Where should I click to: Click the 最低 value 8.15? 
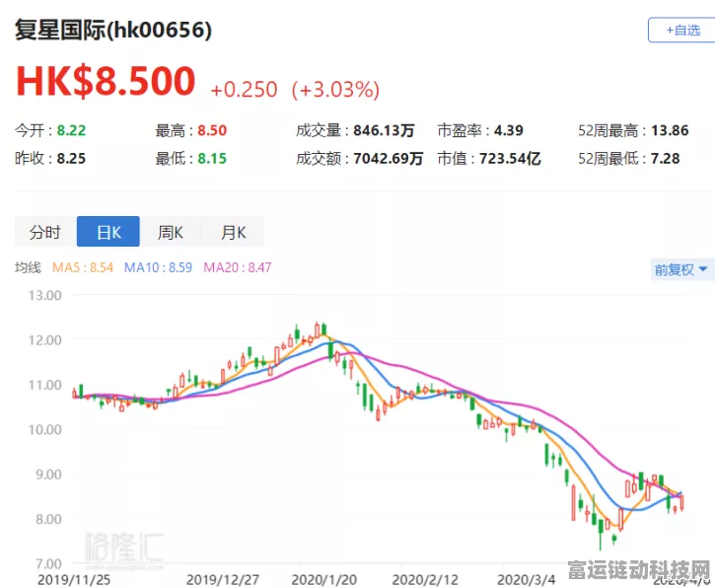[x=212, y=158]
